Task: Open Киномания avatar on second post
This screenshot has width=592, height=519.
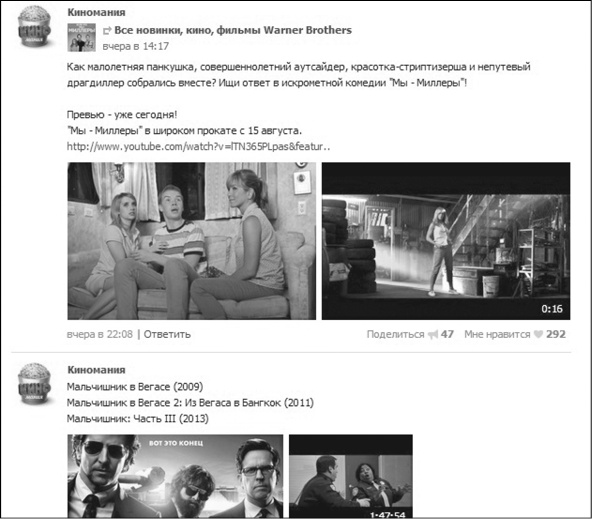Action: (34, 384)
